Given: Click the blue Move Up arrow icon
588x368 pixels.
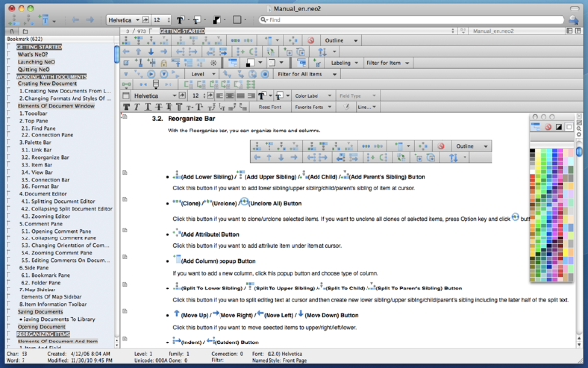Looking at the screenshot, I should pos(139,52).
